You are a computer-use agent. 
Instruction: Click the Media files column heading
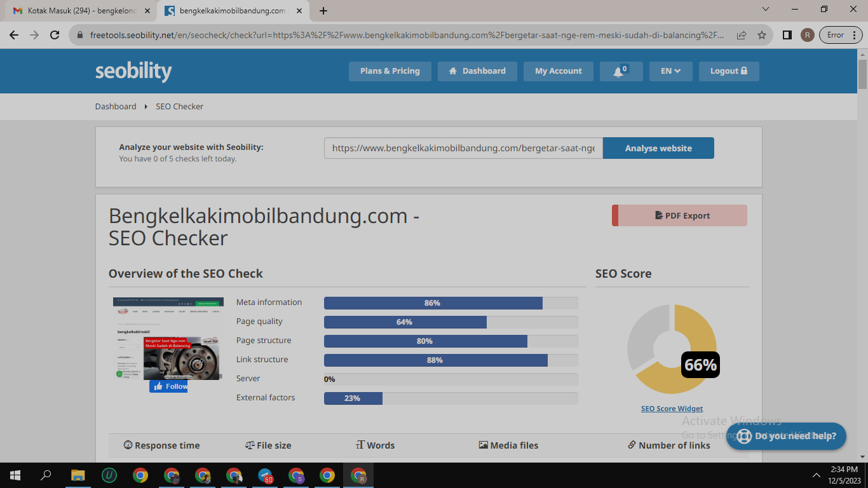tap(508, 445)
